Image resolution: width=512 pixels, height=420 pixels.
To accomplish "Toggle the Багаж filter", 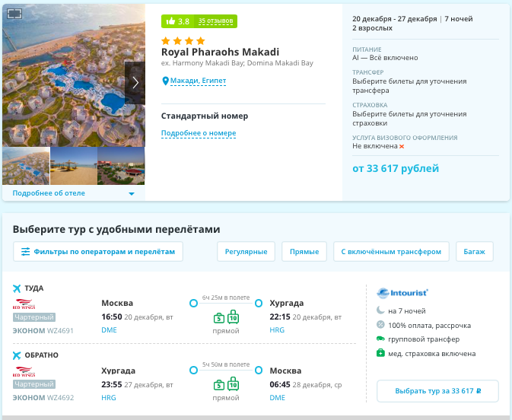I will 474,252.
